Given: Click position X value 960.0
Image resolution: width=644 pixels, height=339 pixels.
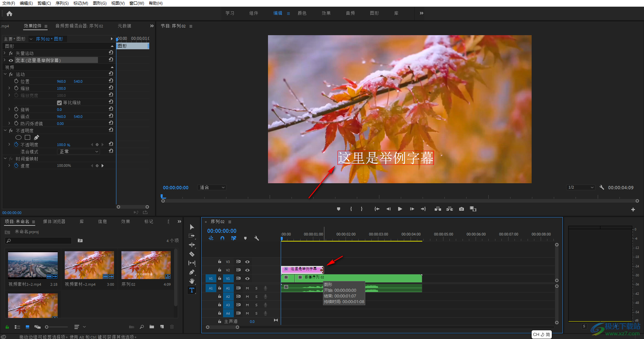Looking at the screenshot, I should tap(61, 81).
